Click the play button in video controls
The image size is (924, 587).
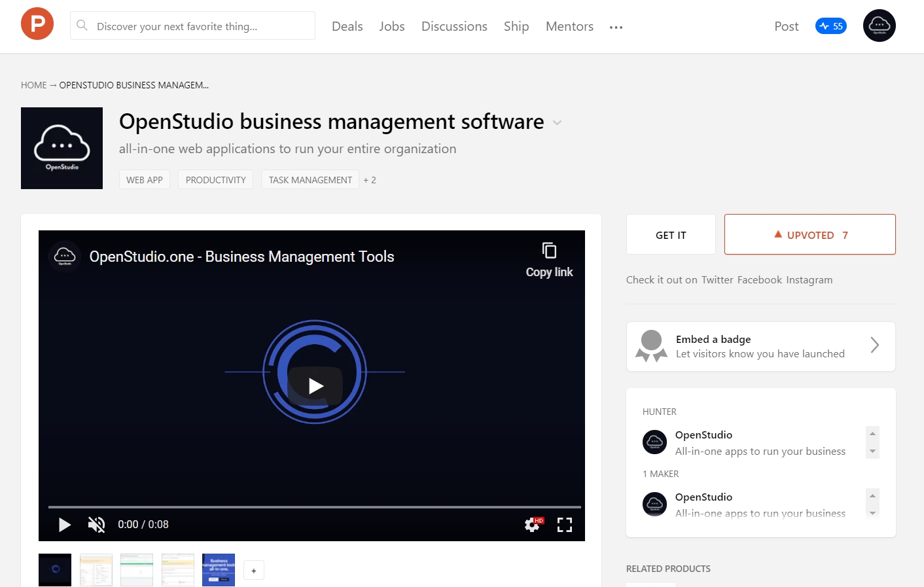pyautogui.click(x=64, y=524)
